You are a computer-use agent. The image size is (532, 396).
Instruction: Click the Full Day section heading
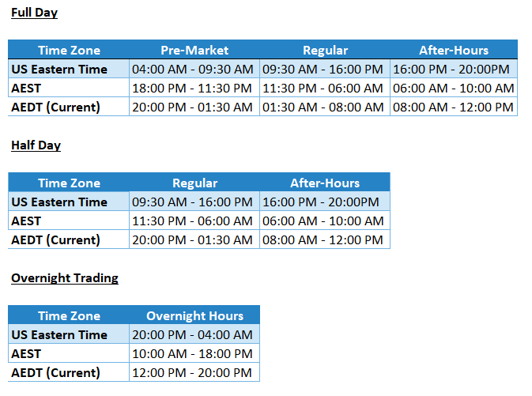[x=34, y=13]
